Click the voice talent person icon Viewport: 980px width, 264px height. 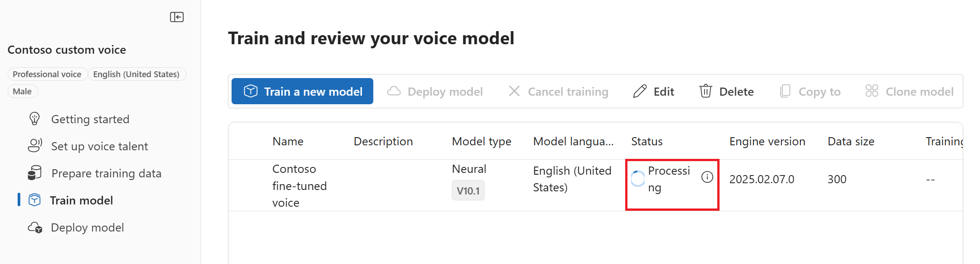click(35, 145)
